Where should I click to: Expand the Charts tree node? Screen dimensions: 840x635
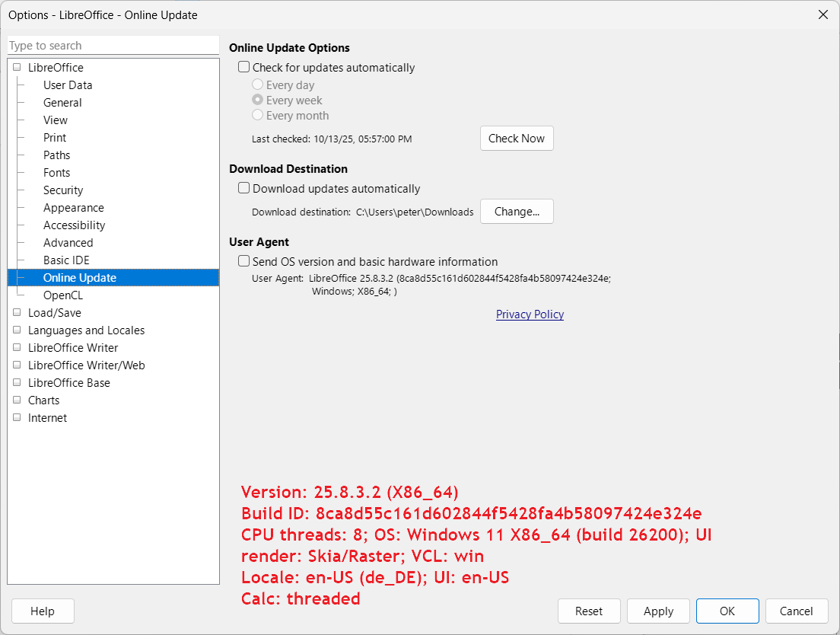pos(17,400)
